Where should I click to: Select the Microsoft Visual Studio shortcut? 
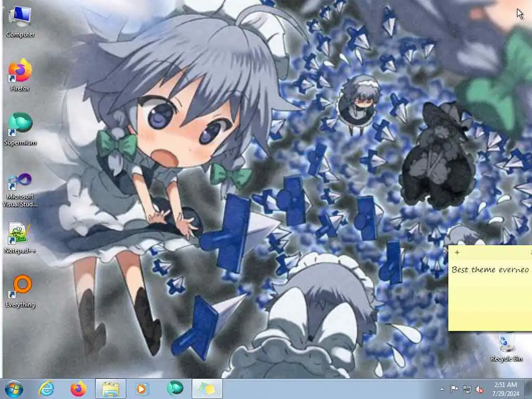pos(20,189)
